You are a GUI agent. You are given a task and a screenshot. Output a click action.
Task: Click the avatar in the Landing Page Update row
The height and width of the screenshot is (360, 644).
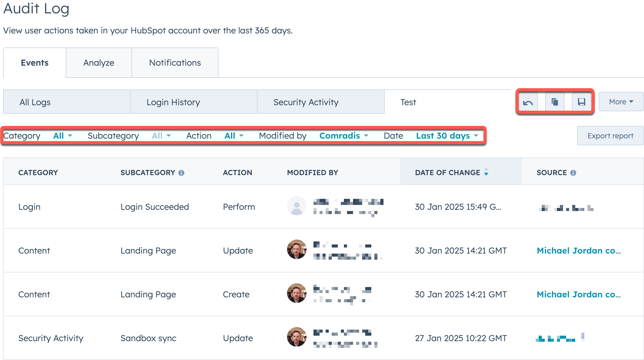(x=297, y=250)
